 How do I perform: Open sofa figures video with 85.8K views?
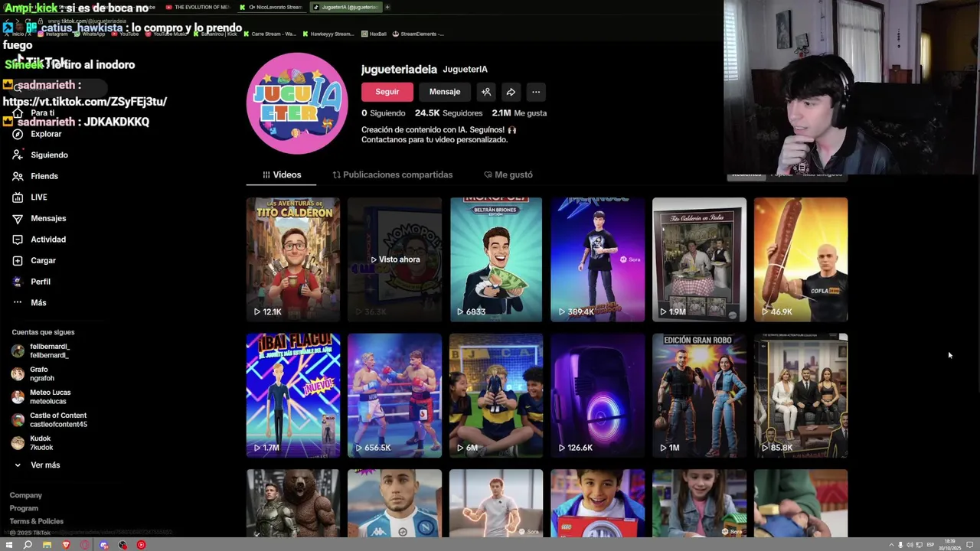(x=801, y=395)
